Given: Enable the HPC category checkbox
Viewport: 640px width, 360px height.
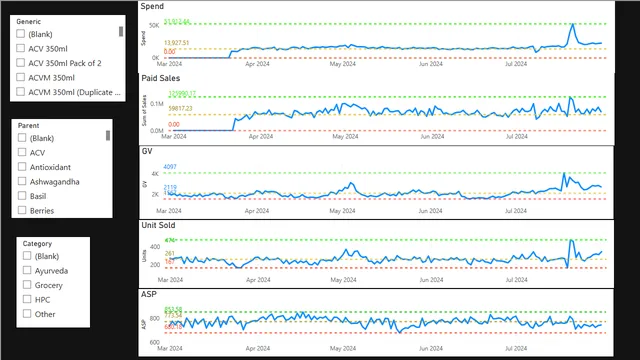Looking at the screenshot, I should point(27,299).
